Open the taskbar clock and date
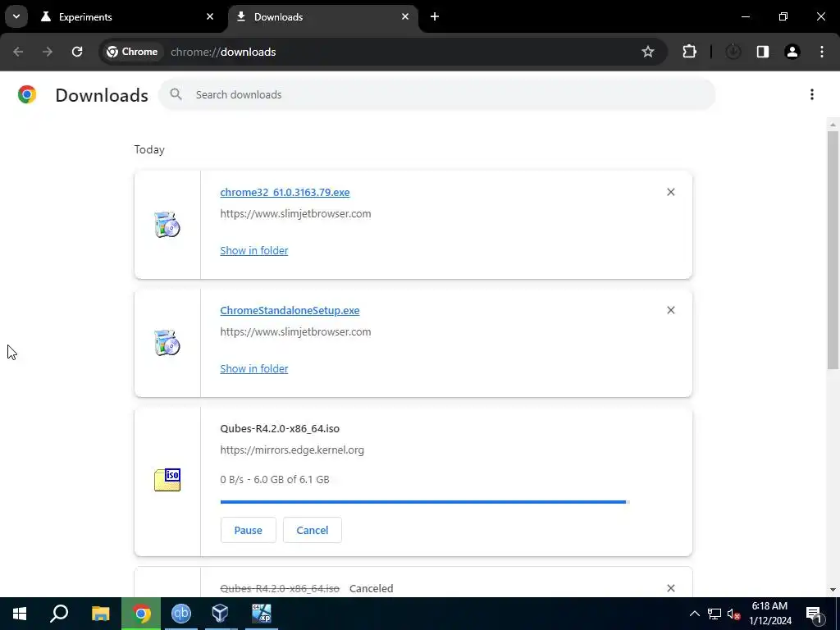This screenshot has width=840, height=630. coord(769,614)
